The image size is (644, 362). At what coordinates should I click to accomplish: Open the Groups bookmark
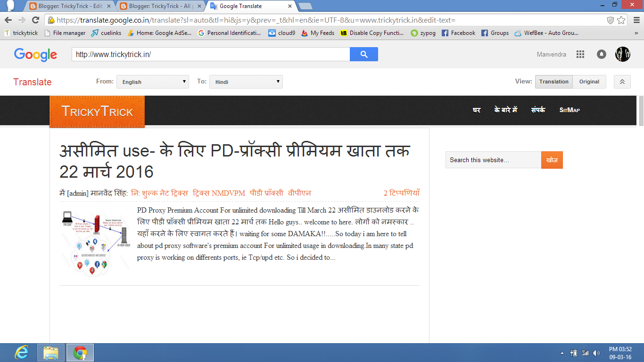(495, 33)
